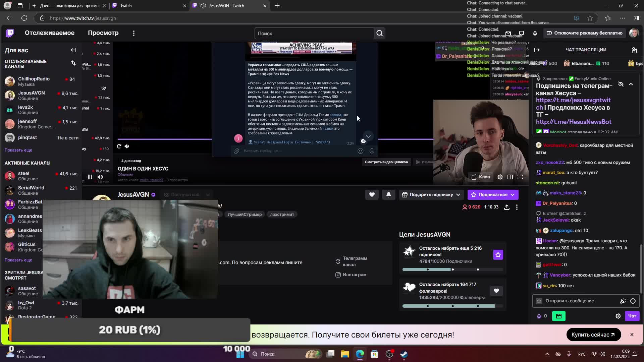Image resolution: width=644 pixels, height=362 pixels.
Task: Collapse the 'Для вас' sidebar
Action: point(73,50)
